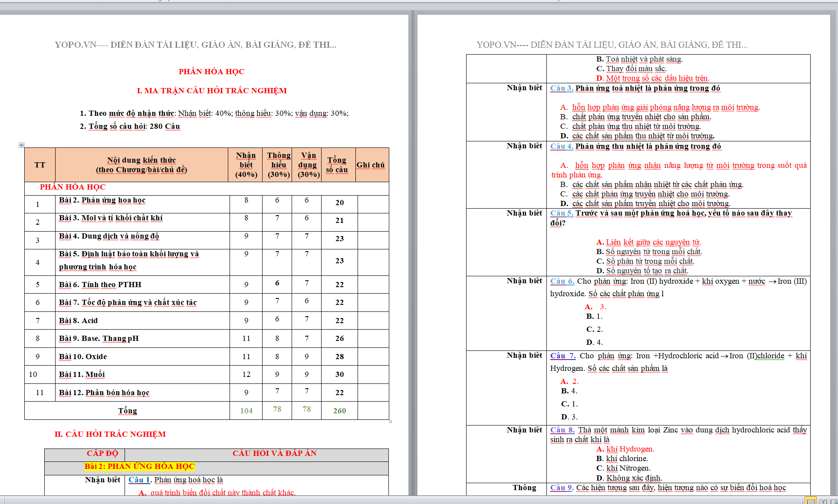Open the Câu 8 link
This screenshot has width=838, height=504.
562,430
